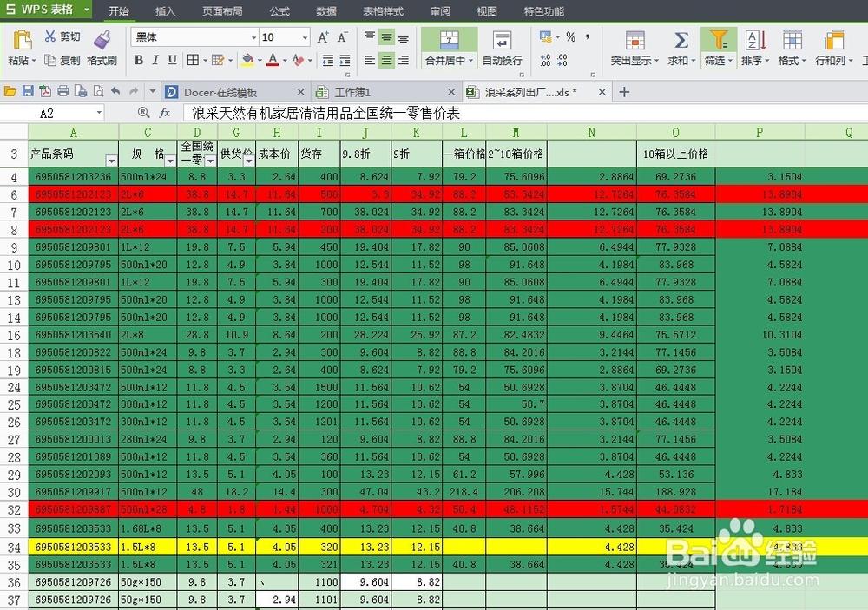Click the fill color paint bucket icon
The image size is (868, 610).
coord(247,60)
